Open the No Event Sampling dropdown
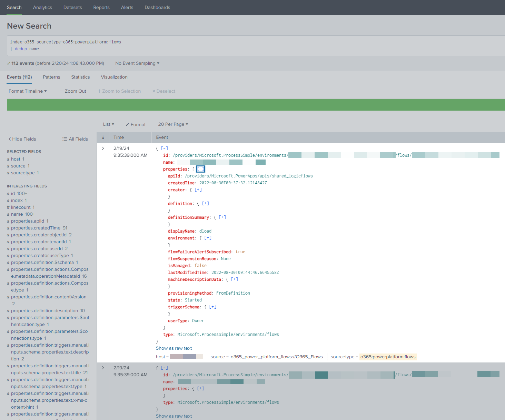Image resolution: width=505 pixels, height=420 pixels. tap(137, 63)
